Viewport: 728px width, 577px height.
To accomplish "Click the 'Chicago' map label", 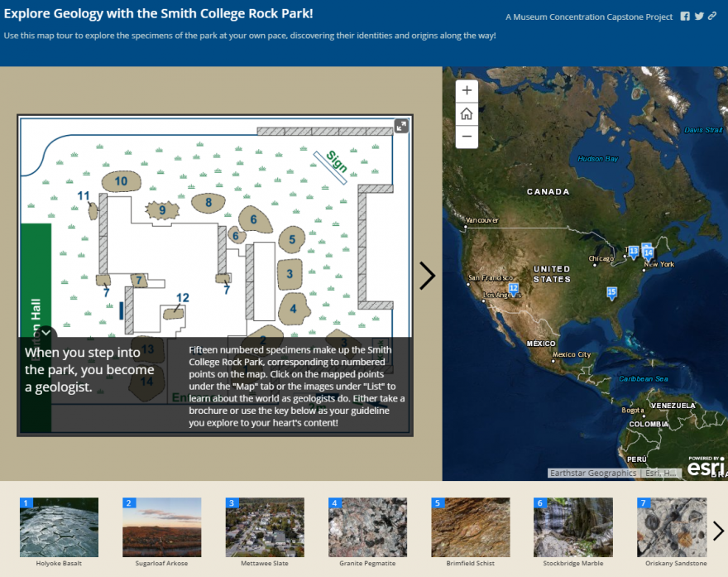I will 601,259.
